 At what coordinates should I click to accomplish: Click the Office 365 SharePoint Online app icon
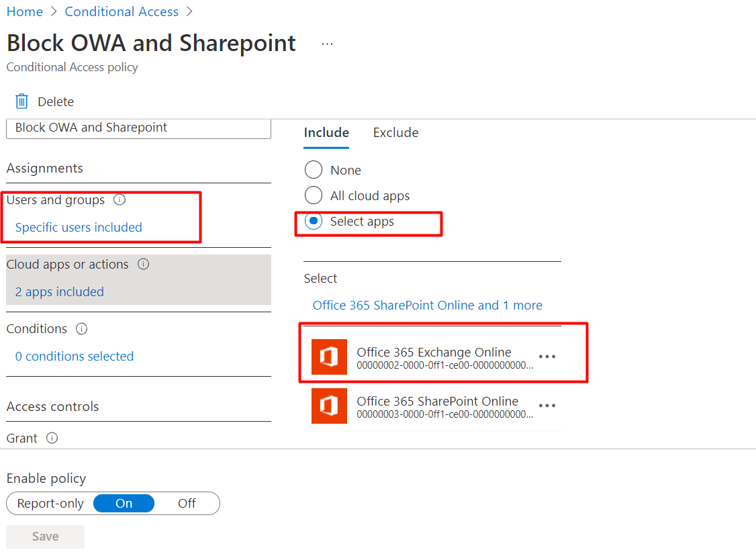329,406
